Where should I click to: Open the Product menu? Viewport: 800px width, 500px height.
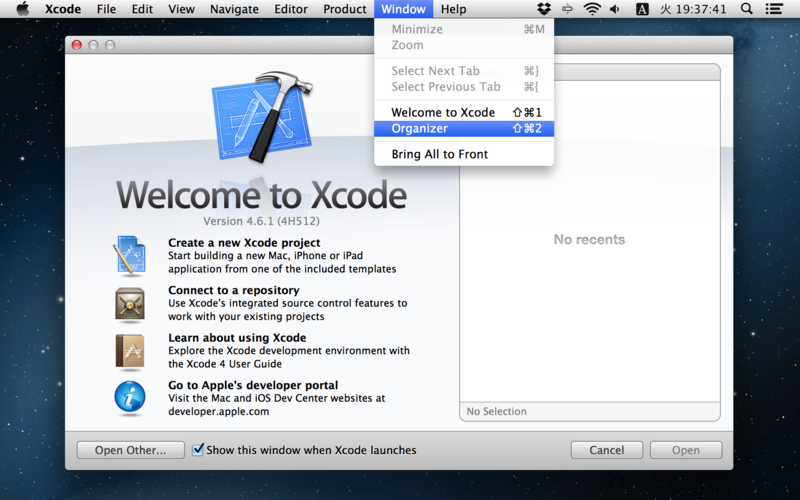click(x=345, y=9)
